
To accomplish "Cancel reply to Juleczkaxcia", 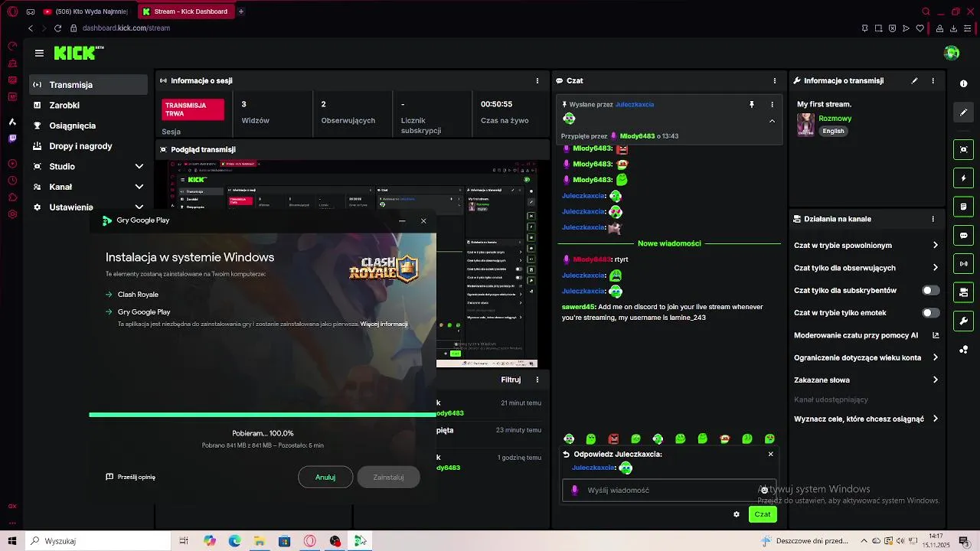I will click(770, 454).
